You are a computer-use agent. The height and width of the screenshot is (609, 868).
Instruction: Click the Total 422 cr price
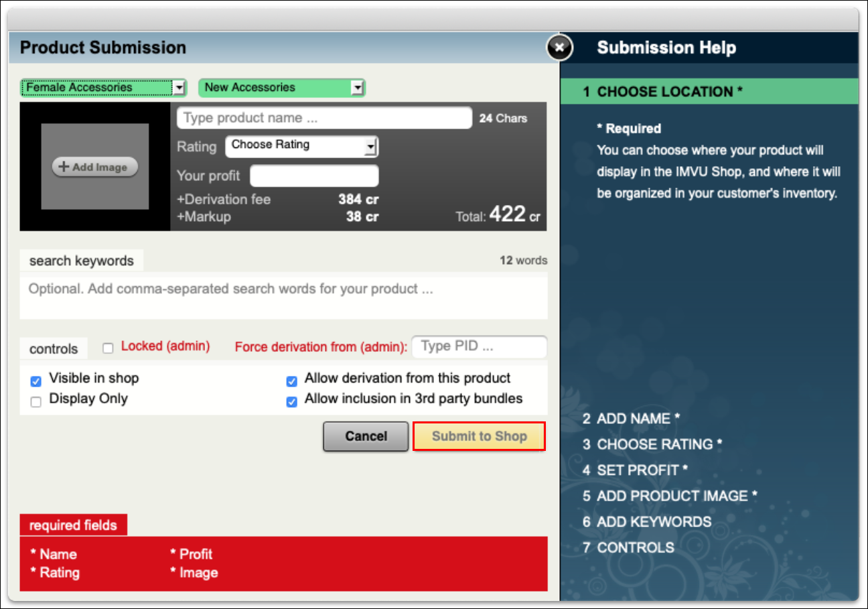click(x=497, y=214)
